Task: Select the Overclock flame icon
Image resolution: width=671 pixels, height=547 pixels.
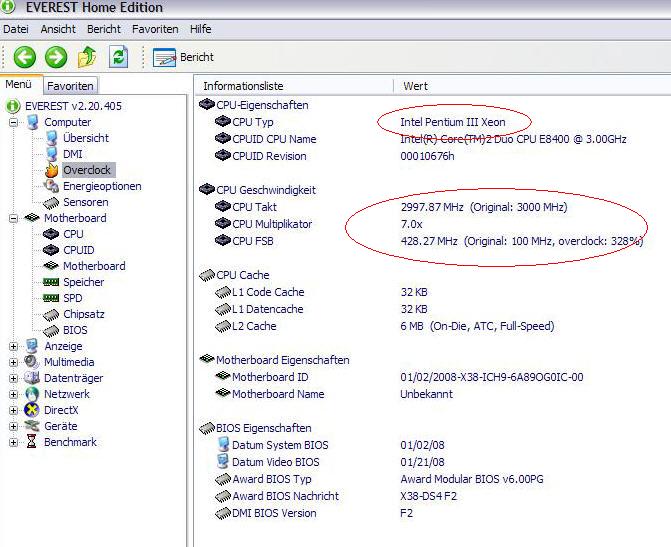Action: [52, 170]
